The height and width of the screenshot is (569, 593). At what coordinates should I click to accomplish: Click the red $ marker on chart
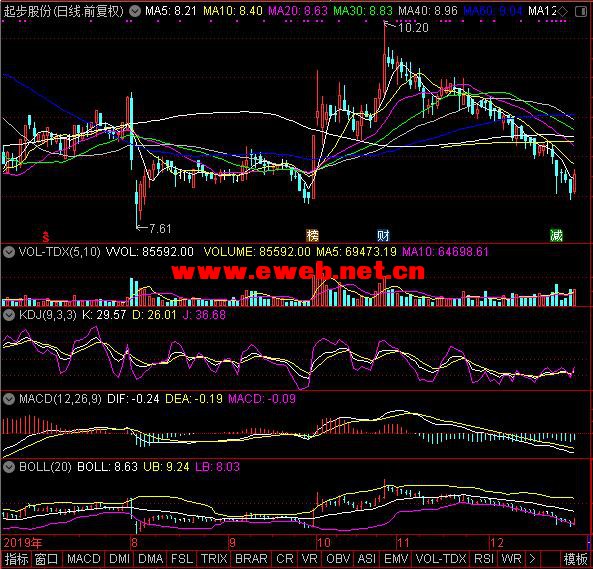[x=46, y=237]
